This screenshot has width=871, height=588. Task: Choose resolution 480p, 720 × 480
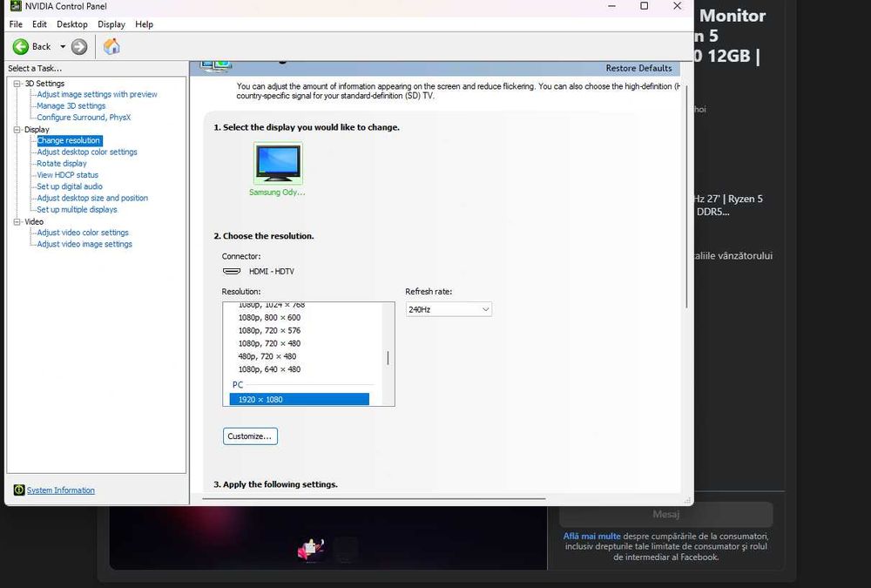[267, 356]
